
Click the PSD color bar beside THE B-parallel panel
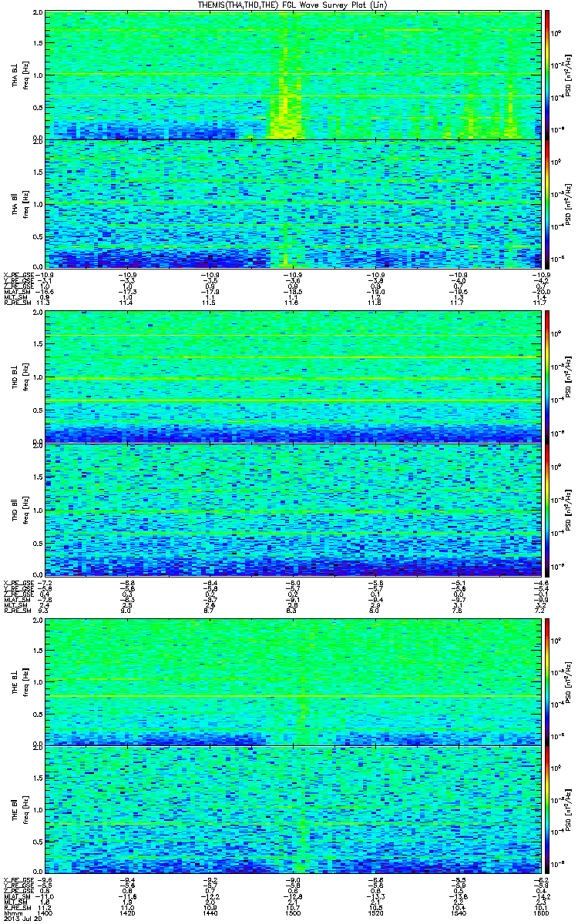click(x=547, y=810)
